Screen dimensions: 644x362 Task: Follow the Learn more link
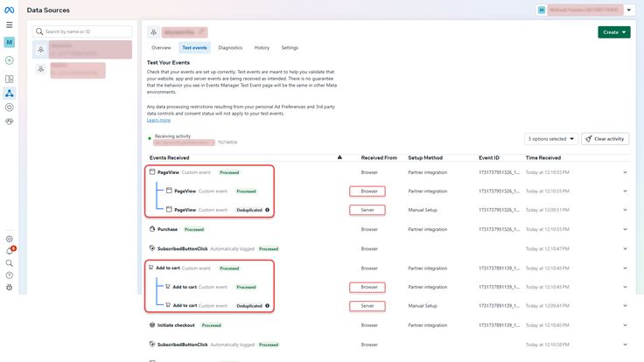point(158,121)
